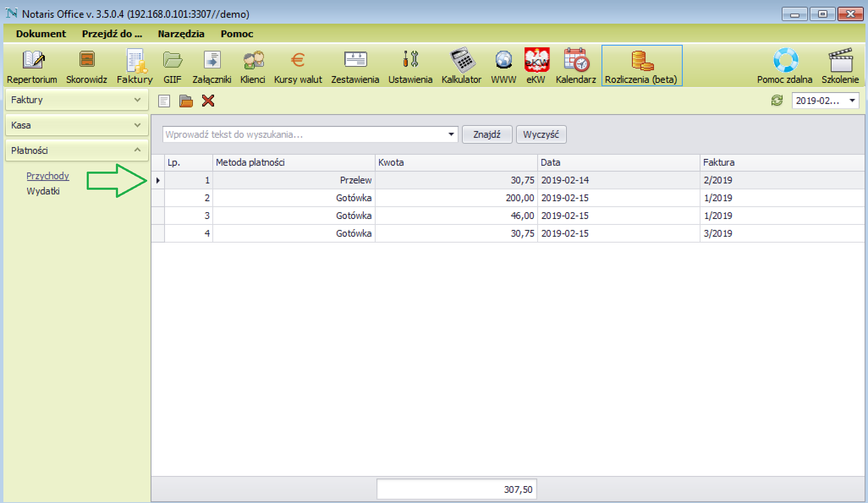Select the Przelew payment row
The width and height of the screenshot is (868, 503).
click(508, 180)
